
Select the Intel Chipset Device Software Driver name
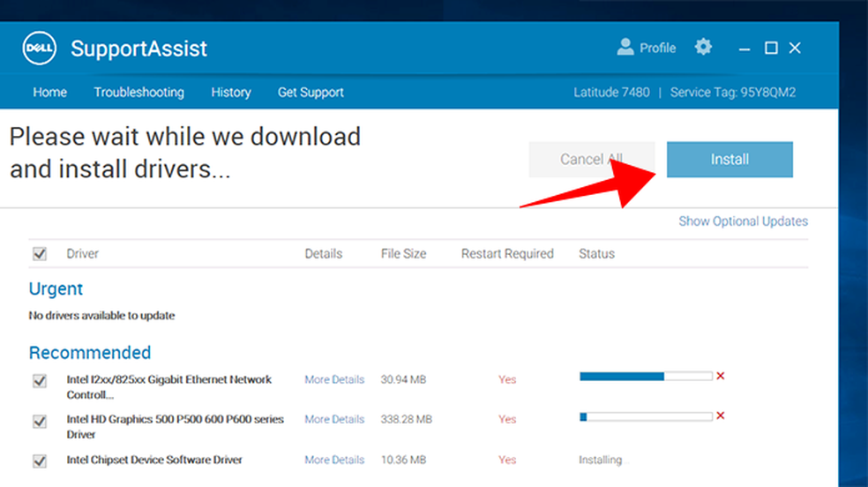pos(154,460)
